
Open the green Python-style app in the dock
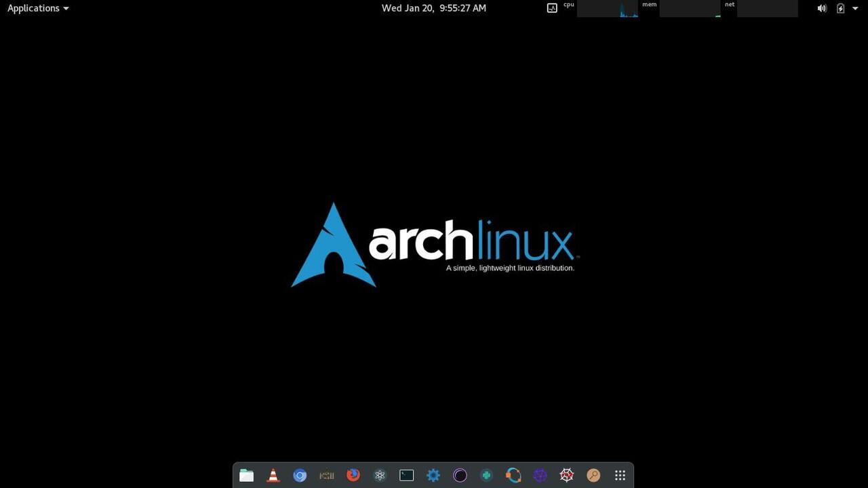[x=486, y=475]
